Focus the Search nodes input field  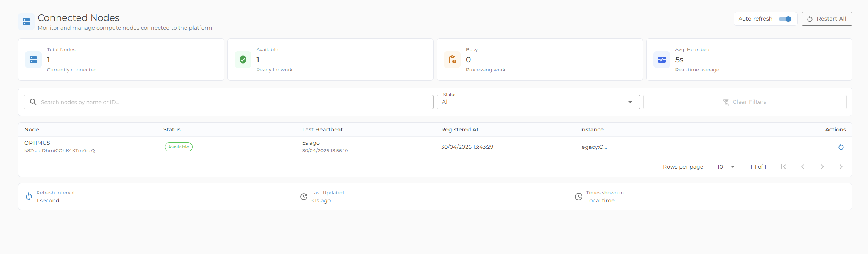[228, 102]
